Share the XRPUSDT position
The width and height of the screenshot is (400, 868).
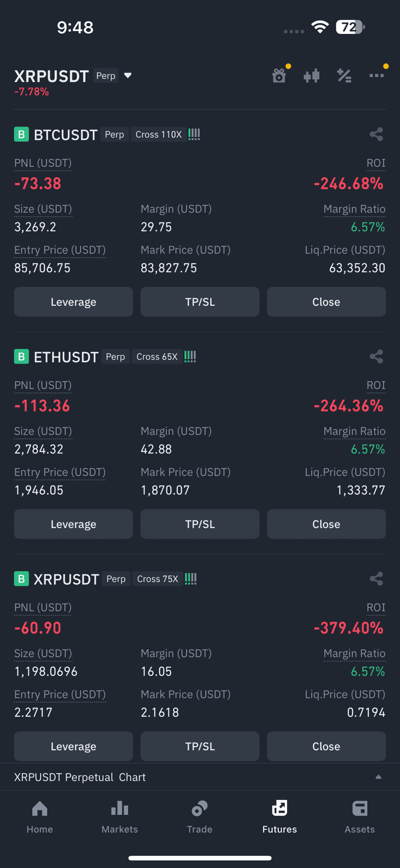[x=376, y=579]
